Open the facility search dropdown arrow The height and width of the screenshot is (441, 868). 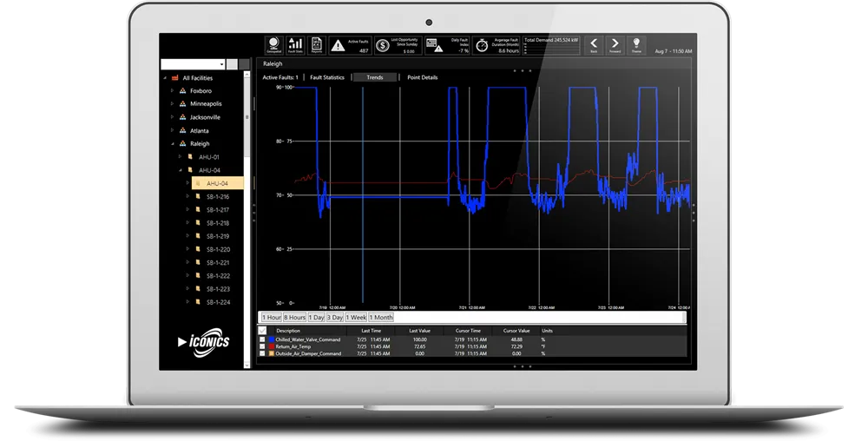pos(221,64)
